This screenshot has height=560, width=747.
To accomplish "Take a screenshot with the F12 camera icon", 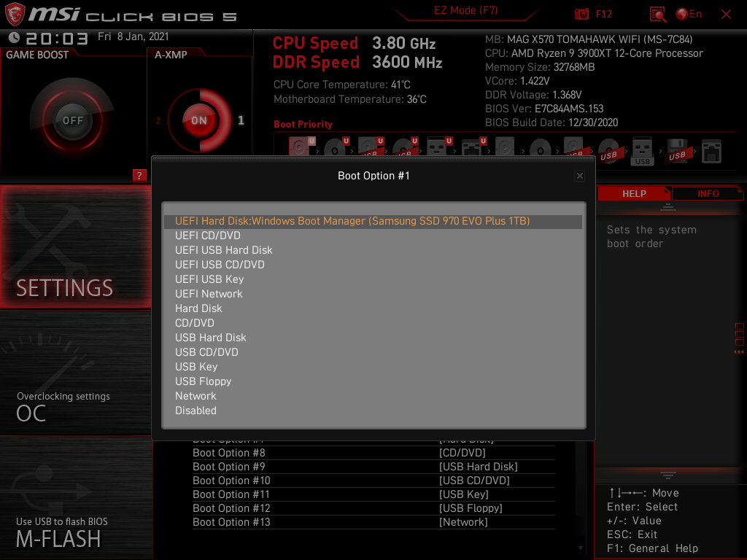I will [x=581, y=14].
